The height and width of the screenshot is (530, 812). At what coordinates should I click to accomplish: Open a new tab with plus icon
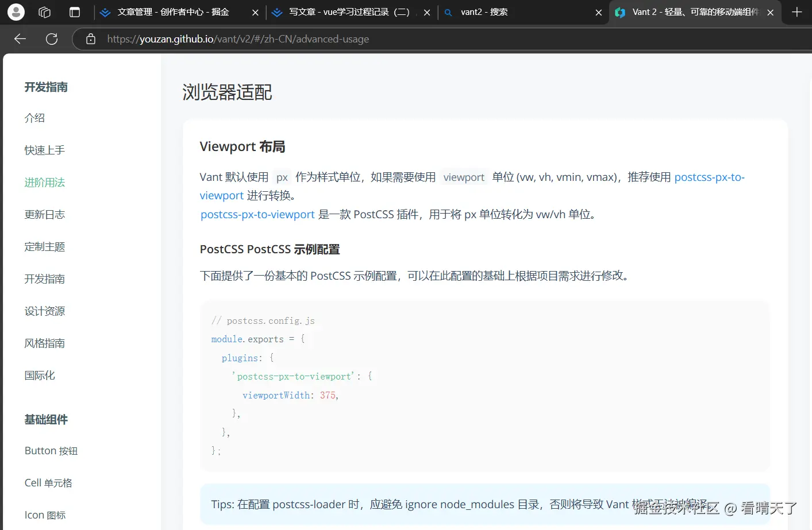(x=797, y=12)
